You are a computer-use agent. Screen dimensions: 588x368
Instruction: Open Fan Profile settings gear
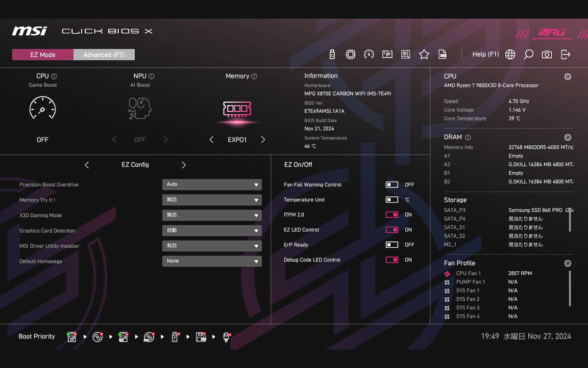(x=567, y=263)
